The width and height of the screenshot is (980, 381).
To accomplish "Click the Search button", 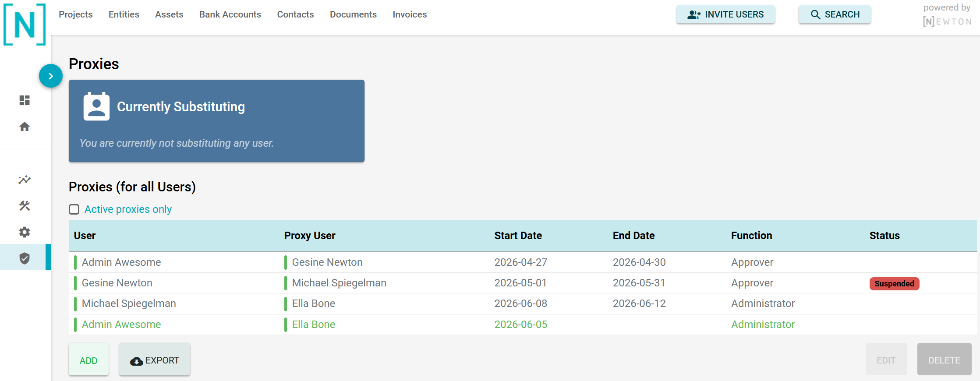I will (x=835, y=14).
